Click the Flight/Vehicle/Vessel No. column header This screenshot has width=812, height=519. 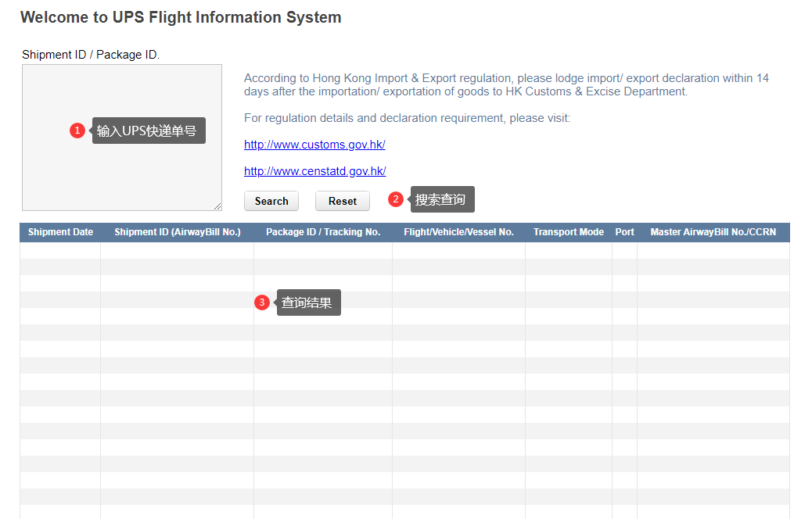458,232
